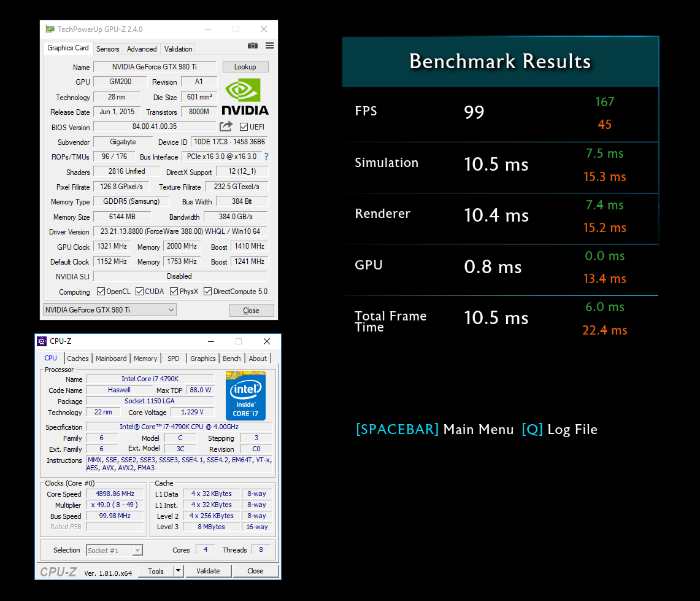Click the Memory Size value 6144 MB
Viewport: 700px width, 601px height.
coord(122,217)
